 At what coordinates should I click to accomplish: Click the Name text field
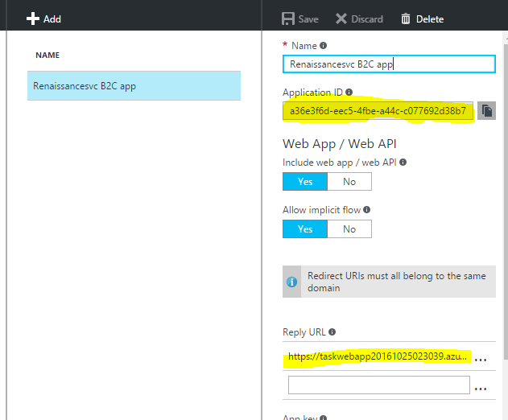(x=389, y=64)
